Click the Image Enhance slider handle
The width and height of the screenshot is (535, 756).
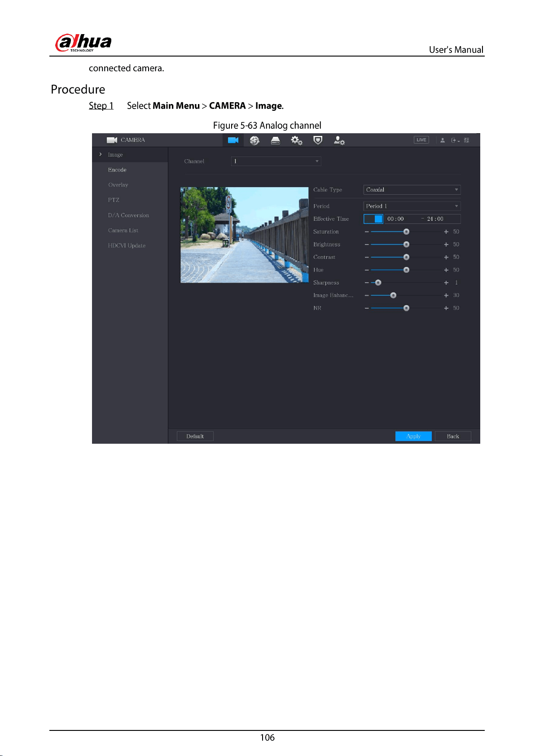tap(393, 295)
